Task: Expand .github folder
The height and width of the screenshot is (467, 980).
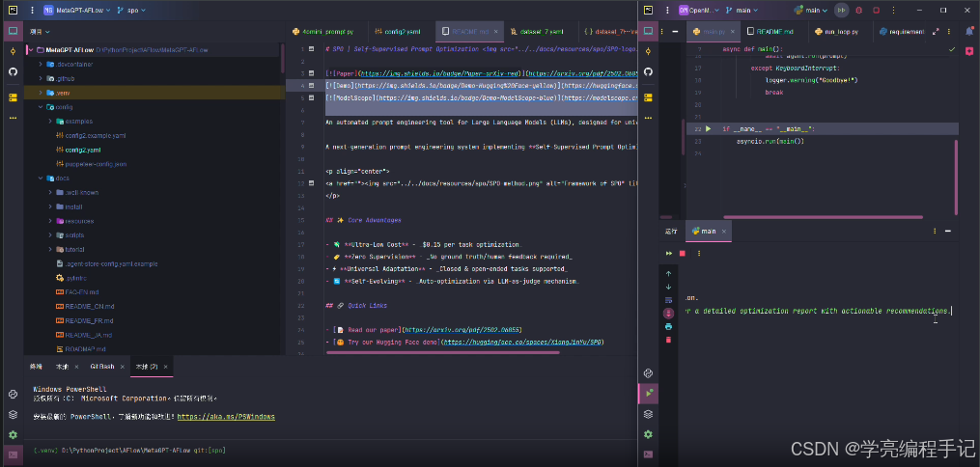Action: point(41,79)
